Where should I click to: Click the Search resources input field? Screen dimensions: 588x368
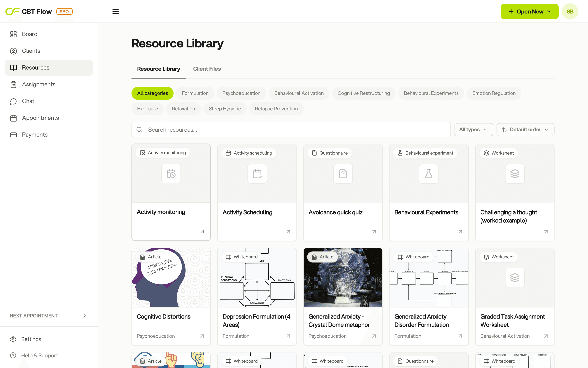tap(291, 130)
